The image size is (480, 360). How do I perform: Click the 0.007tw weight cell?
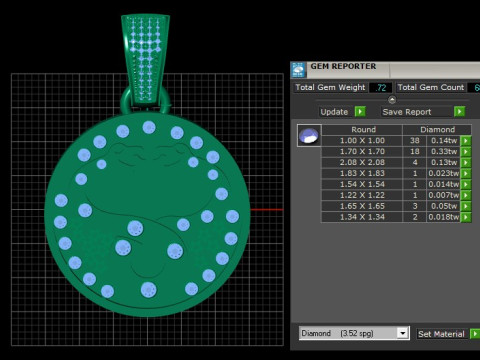coord(444,195)
